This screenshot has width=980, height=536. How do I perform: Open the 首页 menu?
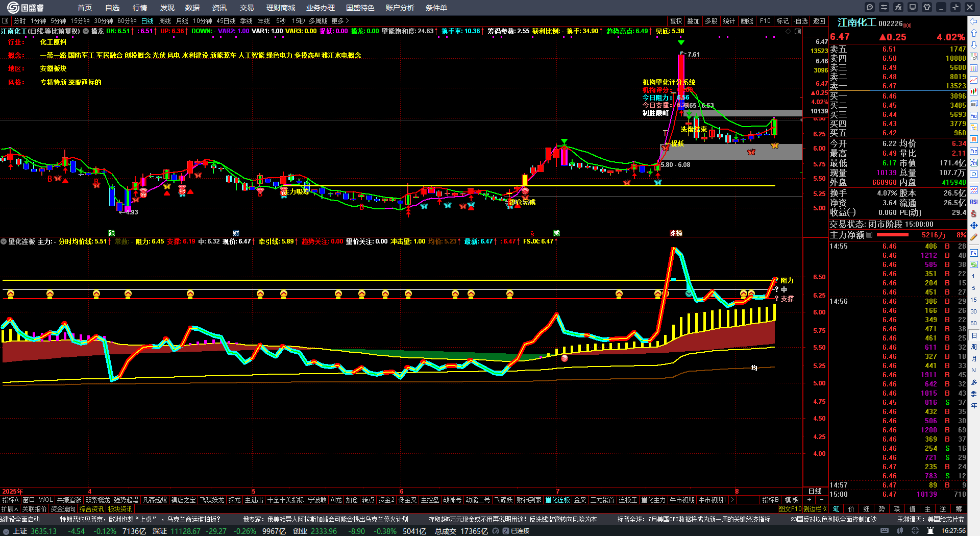[85, 8]
